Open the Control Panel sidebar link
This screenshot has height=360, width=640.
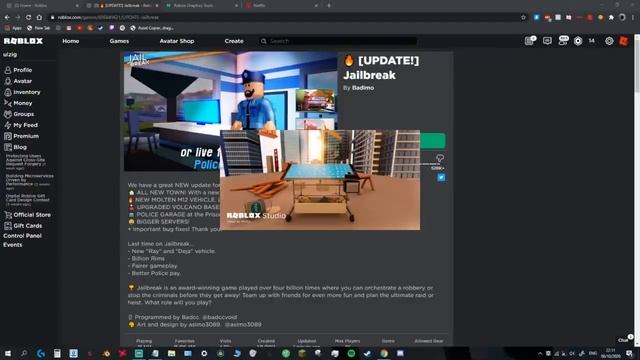click(22, 236)
